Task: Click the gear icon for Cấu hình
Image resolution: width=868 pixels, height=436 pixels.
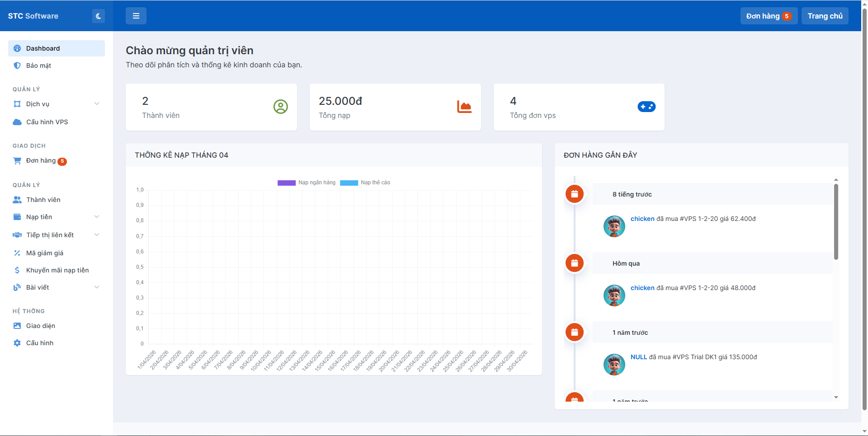Action: tap(17, 343)
